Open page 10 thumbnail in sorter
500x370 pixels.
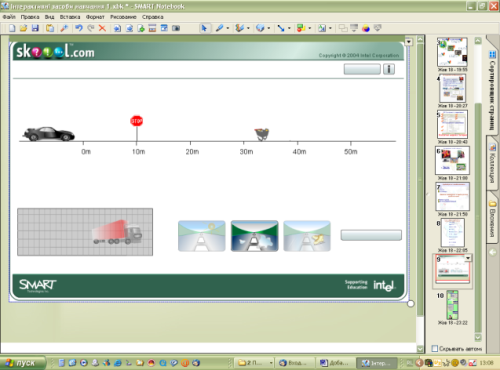[x=452, y=305]
